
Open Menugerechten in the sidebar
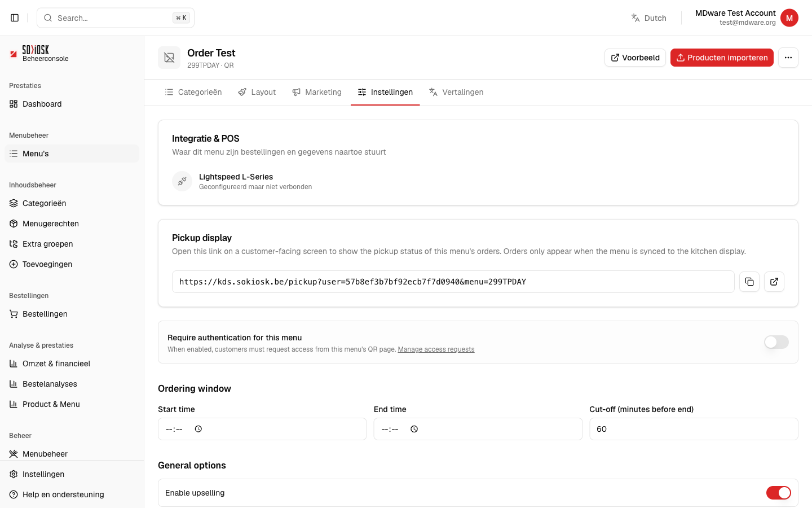(72, 224)
